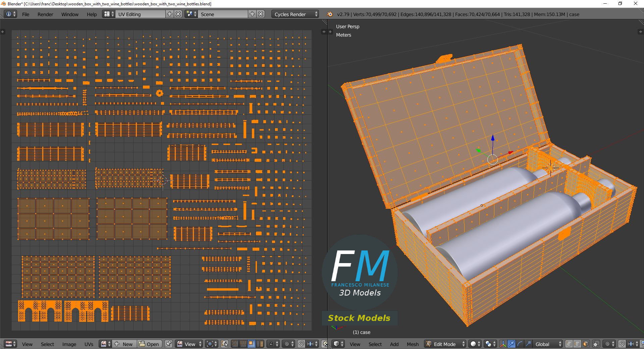
Task: Open the Render menu
Action: pos(45,14)
